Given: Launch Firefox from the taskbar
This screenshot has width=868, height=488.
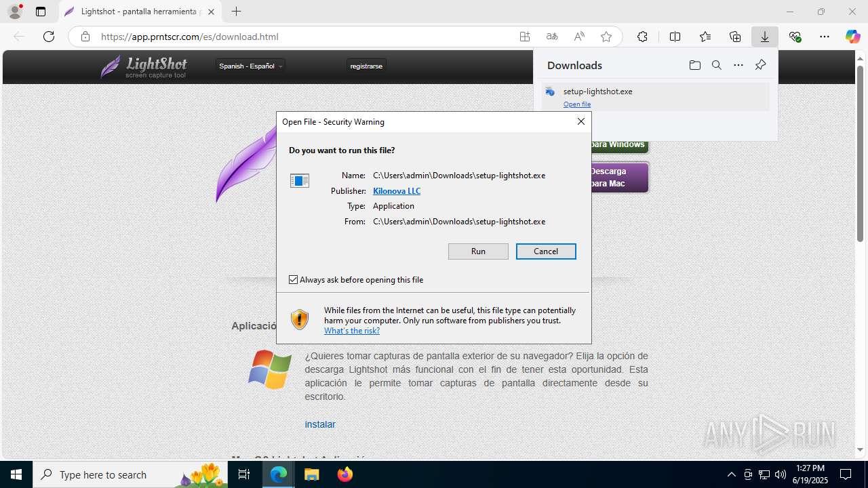Looking at the screenshot, I should (344, 474).
